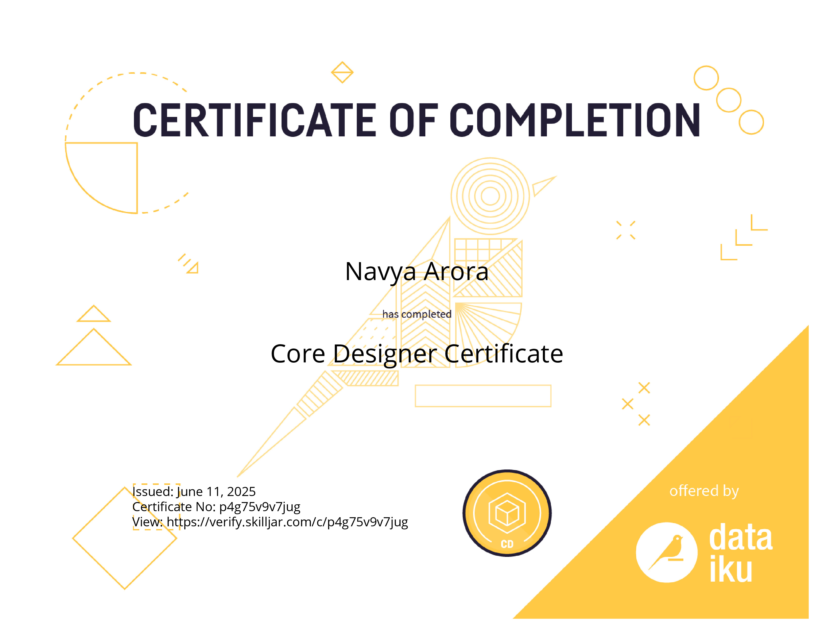The height and width of the screenshot is (644, 834).
Task: Select the 'Certificate of Completion' heading
Action: pyautogui.click(x=416, y=120)
